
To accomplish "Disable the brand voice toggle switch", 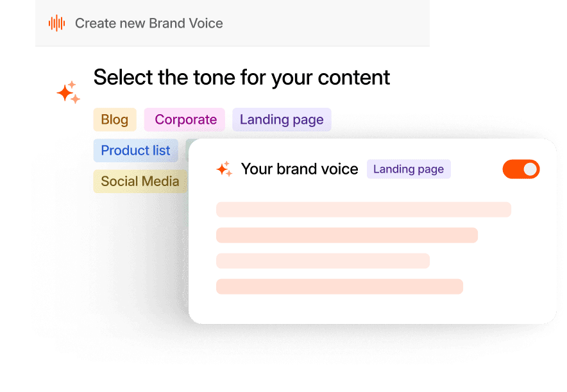I will [521, 169].
